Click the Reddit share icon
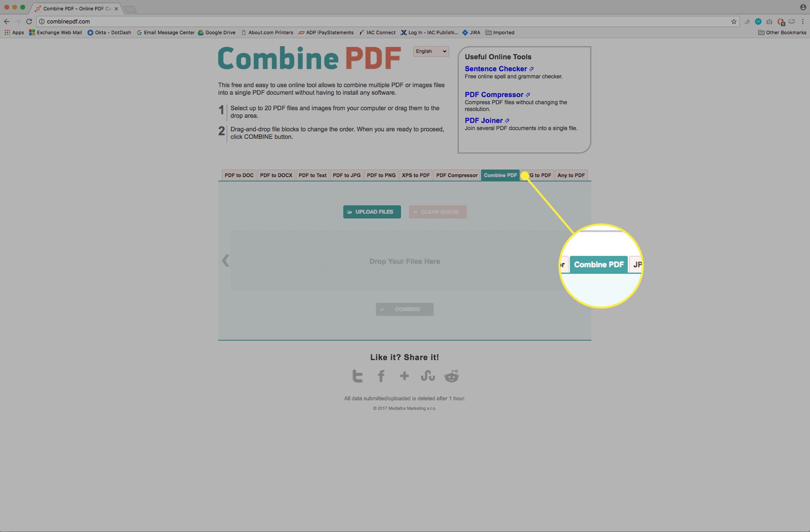Image resolution: width=810 pixels, height=532 pixels. (451, 375)
